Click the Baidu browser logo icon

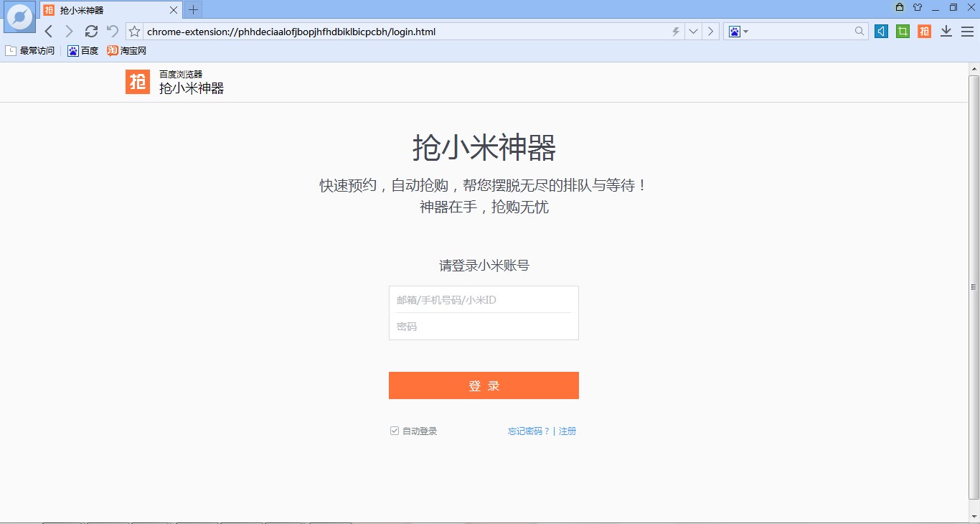tap(19, 17)
